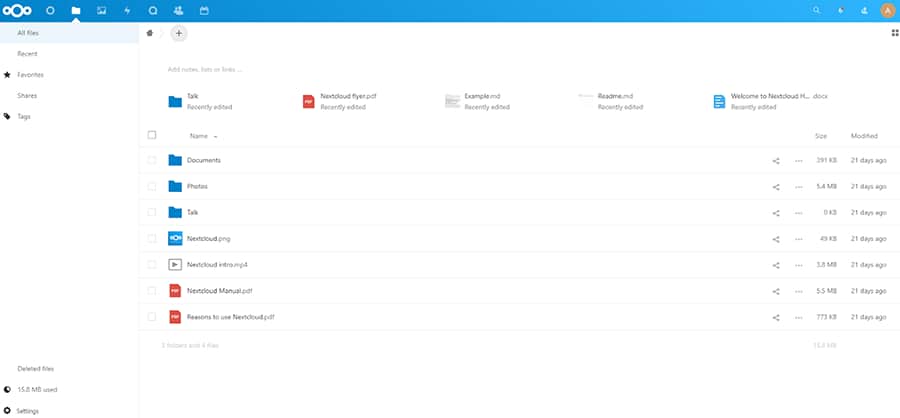The image size is (900, 418).
Task: Open the Calendar app icon
Action: point(204,10)
